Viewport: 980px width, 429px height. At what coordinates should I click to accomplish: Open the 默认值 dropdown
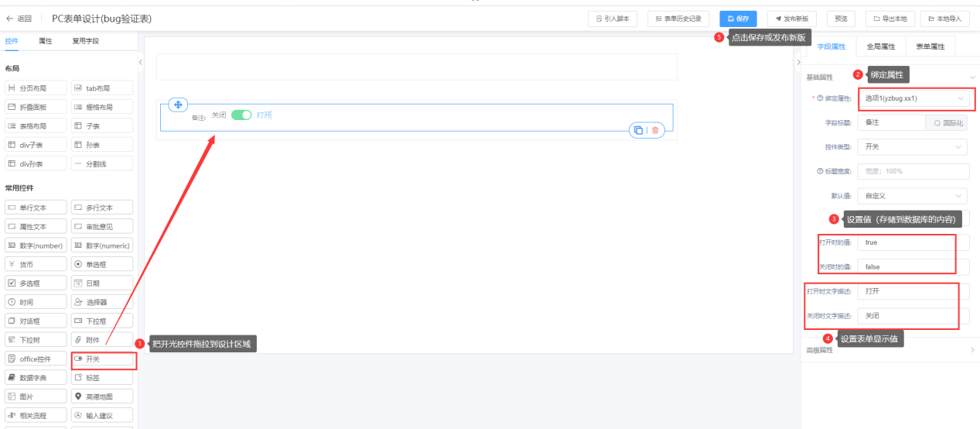pyautogui.click(x=914, y=196)
